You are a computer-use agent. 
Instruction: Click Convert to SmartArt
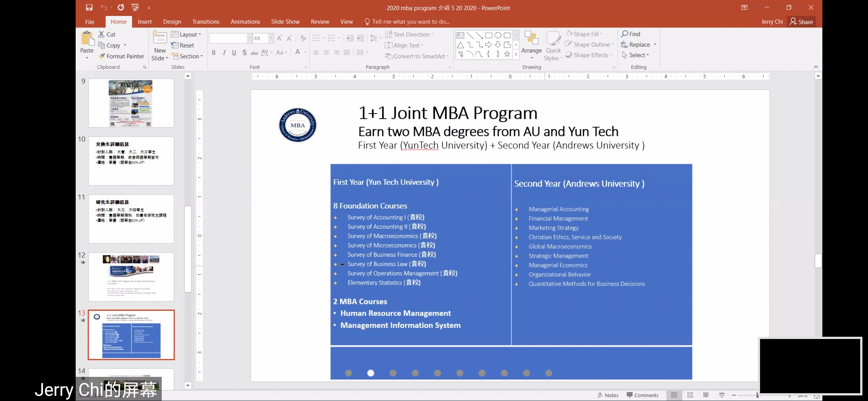coord(417,56)
